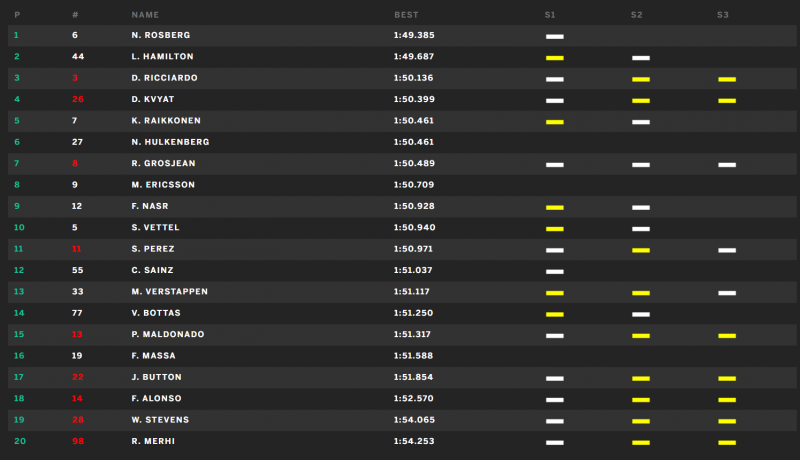Click Perez's yellow S2 sector indicator

click(641, 250)
